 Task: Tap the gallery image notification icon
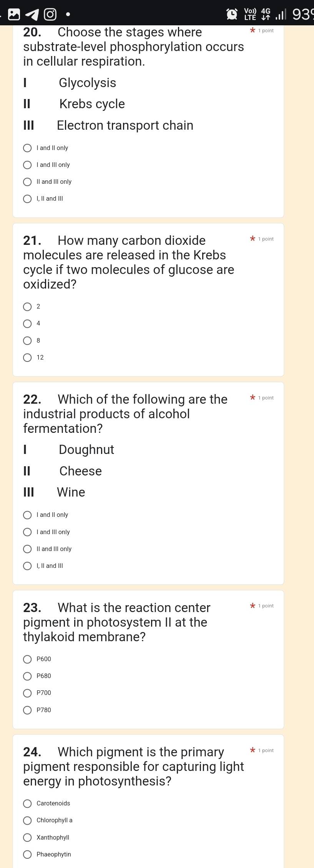(14, 15)
